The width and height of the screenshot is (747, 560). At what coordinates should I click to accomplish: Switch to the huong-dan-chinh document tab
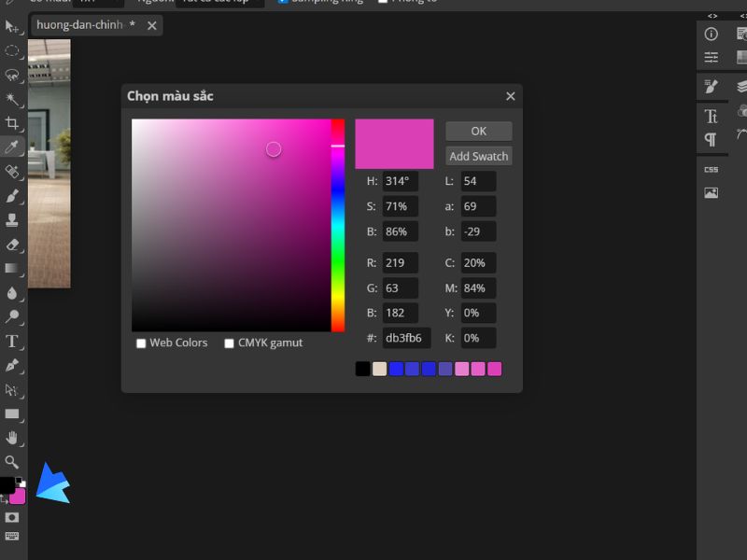pos(79,25)
